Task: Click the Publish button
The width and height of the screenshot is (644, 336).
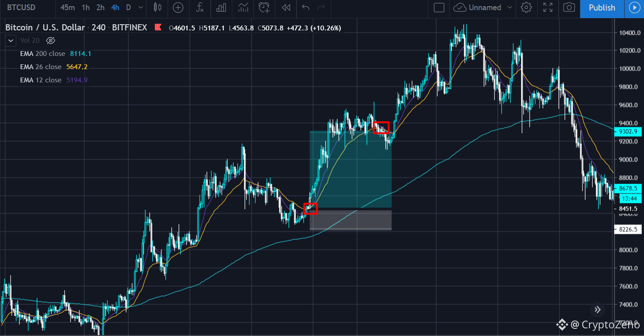Action: (x=602, y=8)
